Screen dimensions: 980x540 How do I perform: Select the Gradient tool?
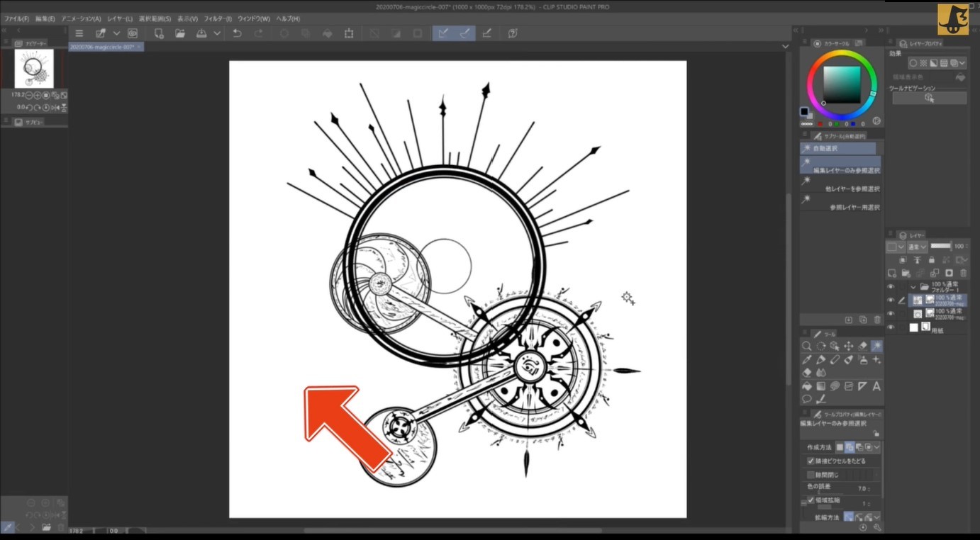click(821, 386)
